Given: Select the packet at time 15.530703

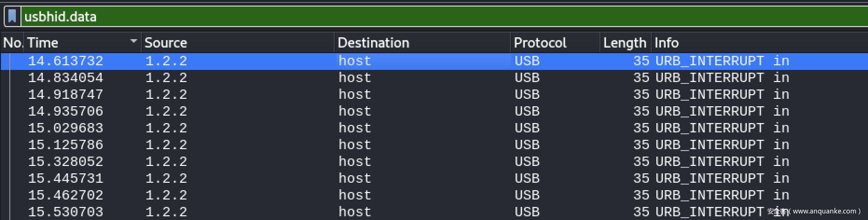Looking at the screenshot, I should click(66, 212).
